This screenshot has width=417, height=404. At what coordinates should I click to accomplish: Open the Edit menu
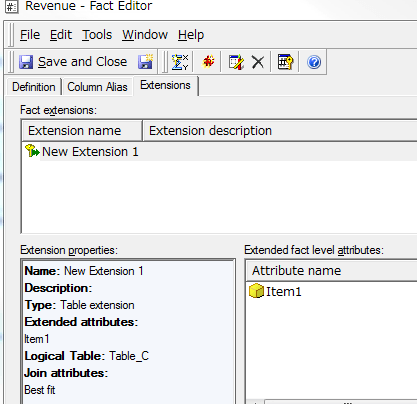61,35
